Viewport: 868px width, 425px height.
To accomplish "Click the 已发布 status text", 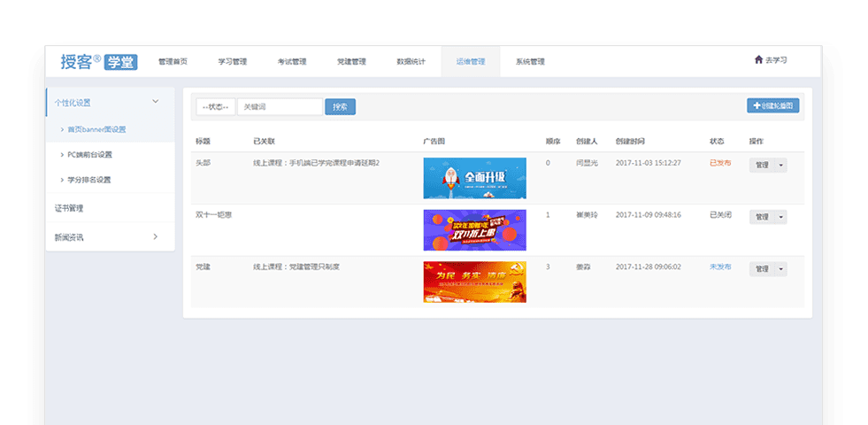I will tap(720, 163).
